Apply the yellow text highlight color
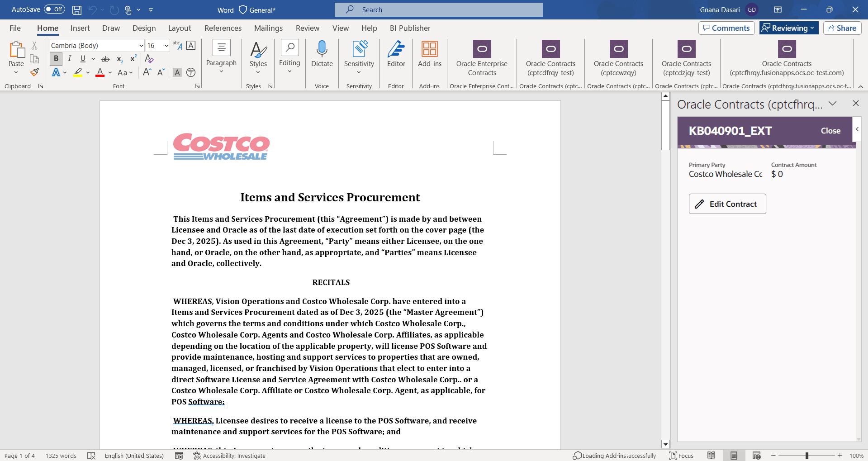The height and width of the screenshot is (461, 868). pos(78,72)
